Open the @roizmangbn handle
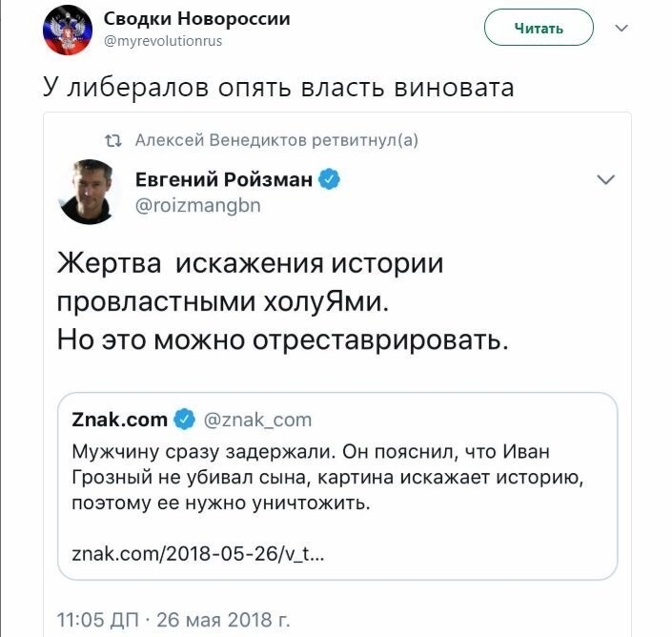Image resolution: width=672 pixels, height=637 pixels. pyautogui.click(x=198, y=205)
